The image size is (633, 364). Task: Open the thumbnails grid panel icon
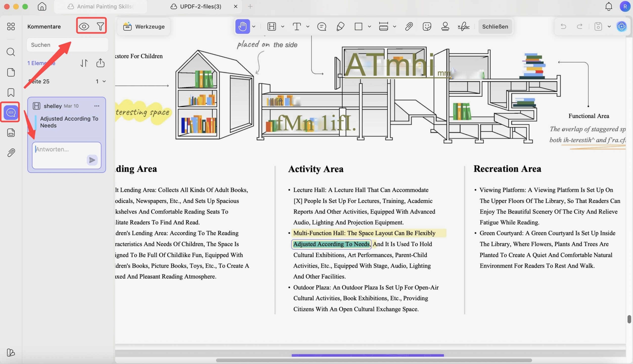coord(11,26)
